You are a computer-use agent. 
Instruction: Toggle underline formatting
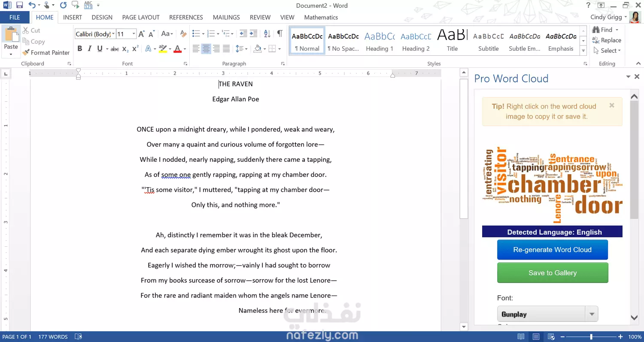click(x=100, y=49)
